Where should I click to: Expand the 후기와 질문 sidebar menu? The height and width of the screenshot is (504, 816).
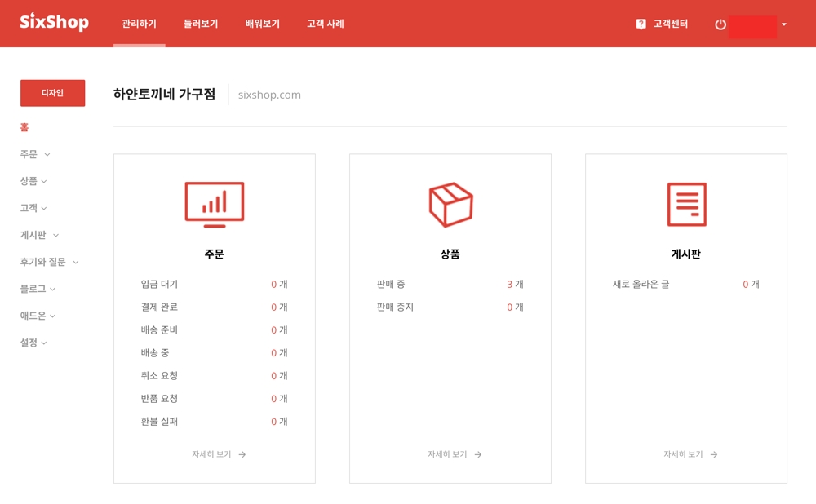[49, 262]
